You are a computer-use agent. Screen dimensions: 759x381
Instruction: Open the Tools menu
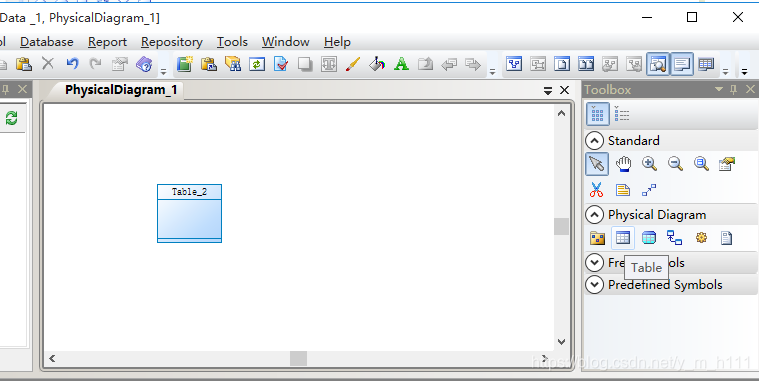point(232,42)
